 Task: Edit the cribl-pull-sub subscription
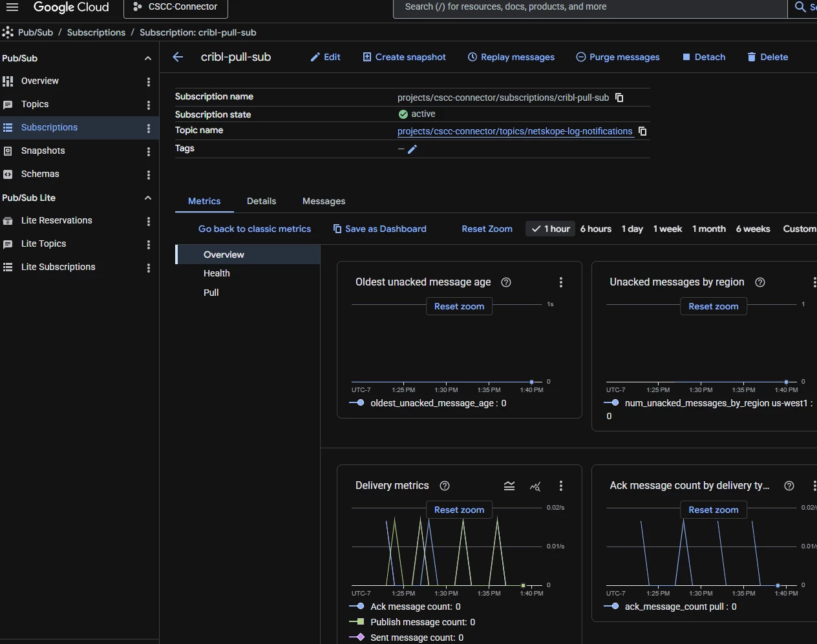pyautogui.click(x=325, y=57)
